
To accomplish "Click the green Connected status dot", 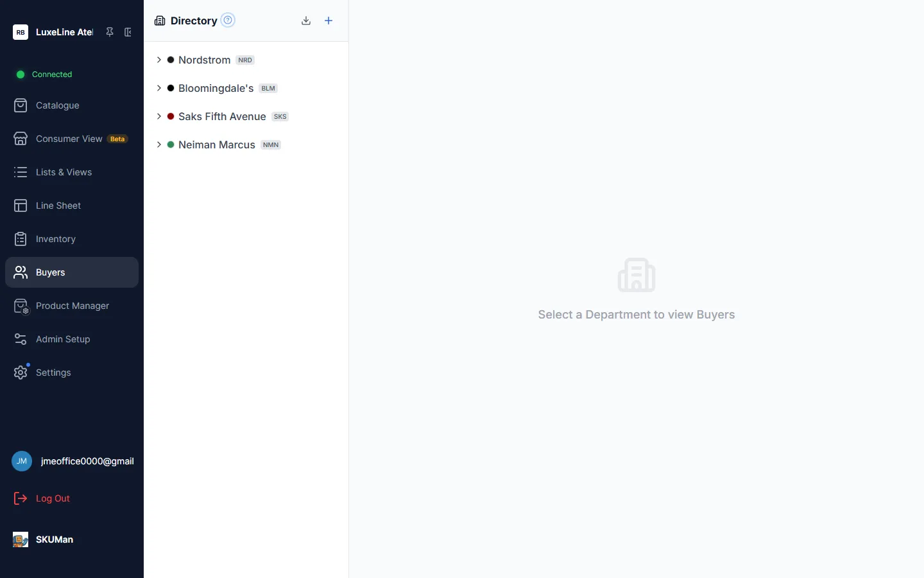I will coord(21,74).
